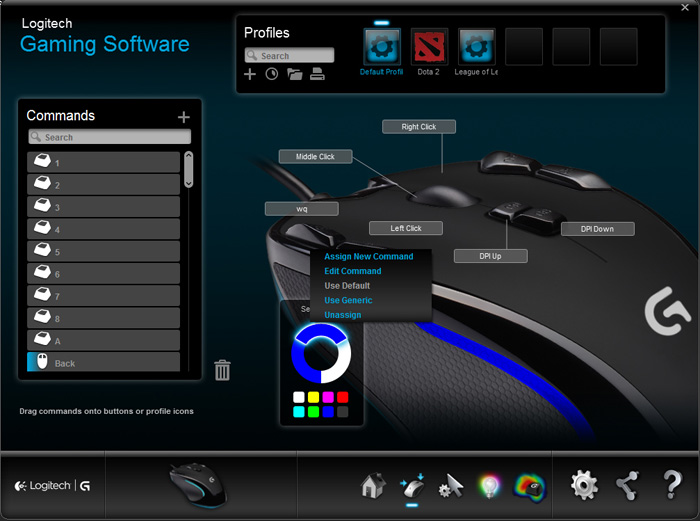Open help with the question mark icon
The width and height of the screenshot is (700, 521).
(672, 484)
